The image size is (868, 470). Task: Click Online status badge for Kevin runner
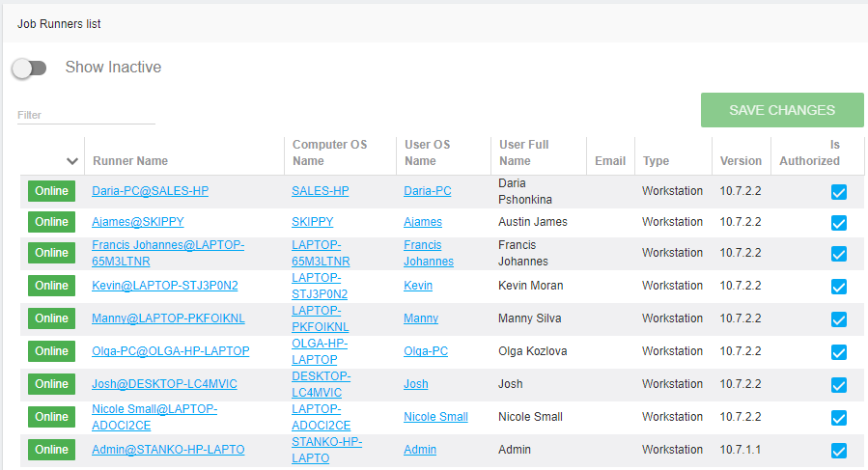tap(51, 286)
